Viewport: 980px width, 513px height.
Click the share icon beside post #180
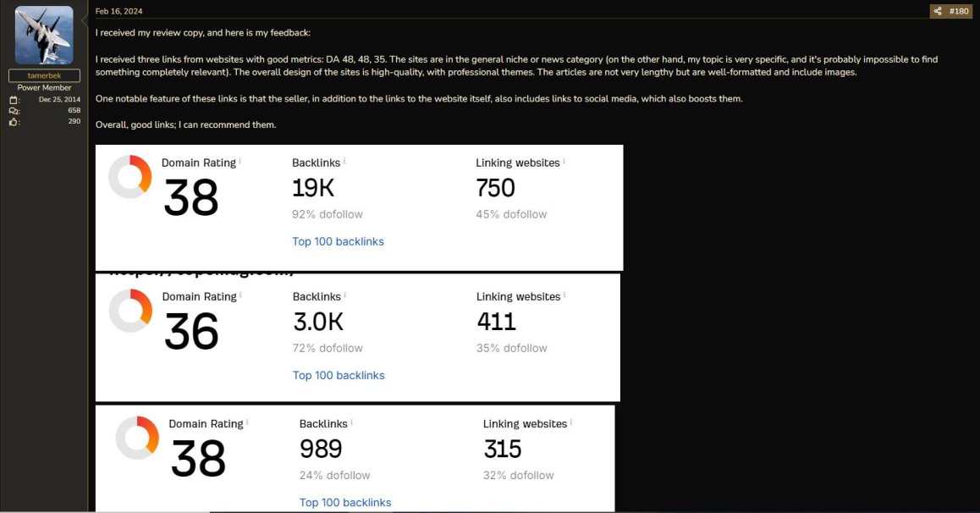[x=938, y=11]
